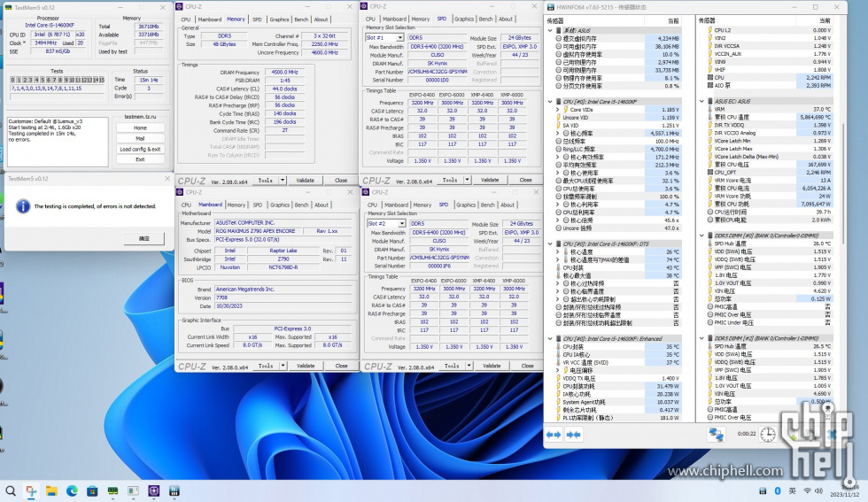The image size is (868, 502).
Task: Click the Intel Core i5-14600KF processor label
Action: click(x=50, y=26)
